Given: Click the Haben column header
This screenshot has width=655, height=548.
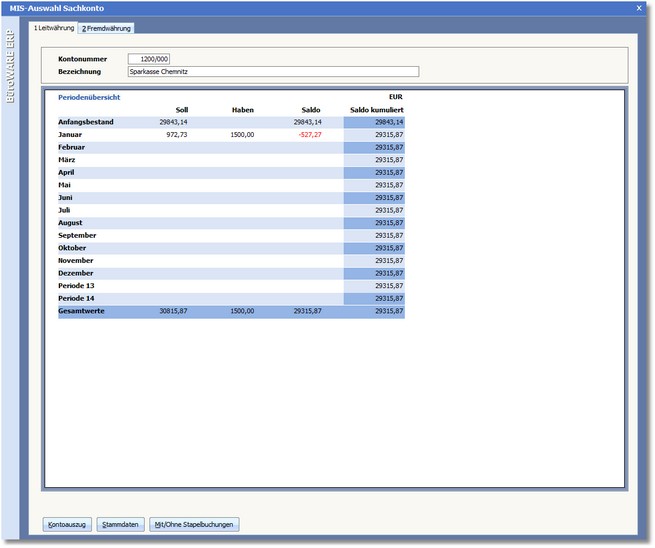Looking at the screenshot, I should (x=243, y=109).
